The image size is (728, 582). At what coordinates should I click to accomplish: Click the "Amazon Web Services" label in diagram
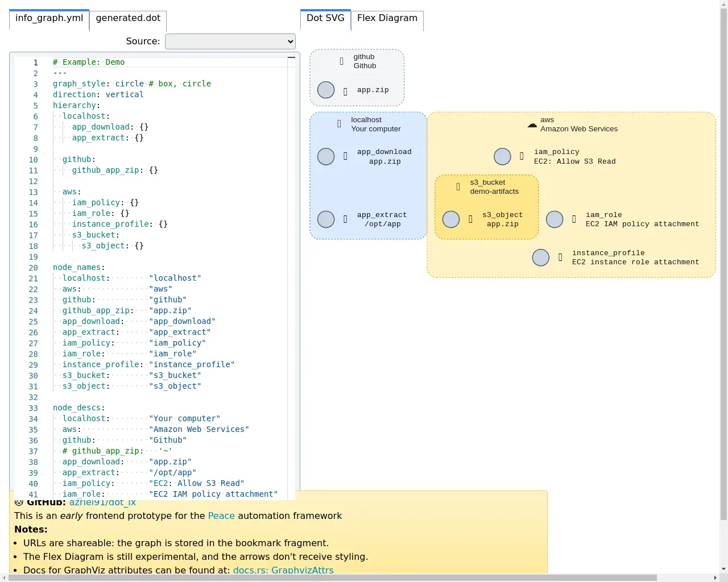click(579, 129)
